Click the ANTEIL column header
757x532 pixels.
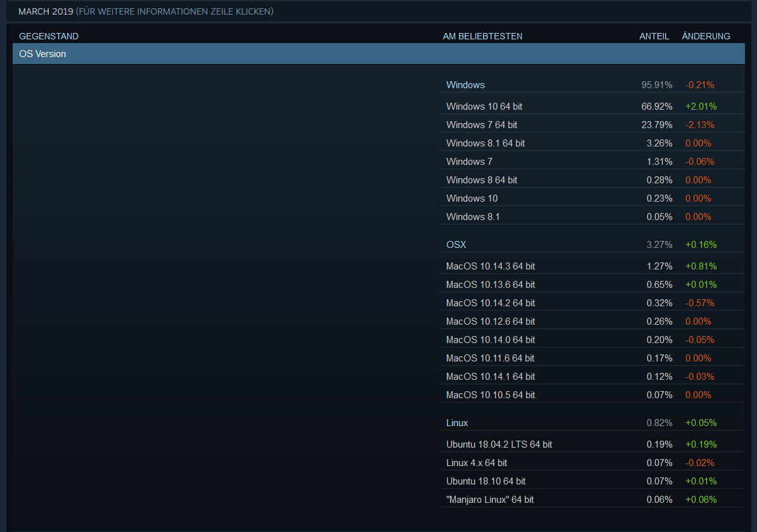(654, 36)
